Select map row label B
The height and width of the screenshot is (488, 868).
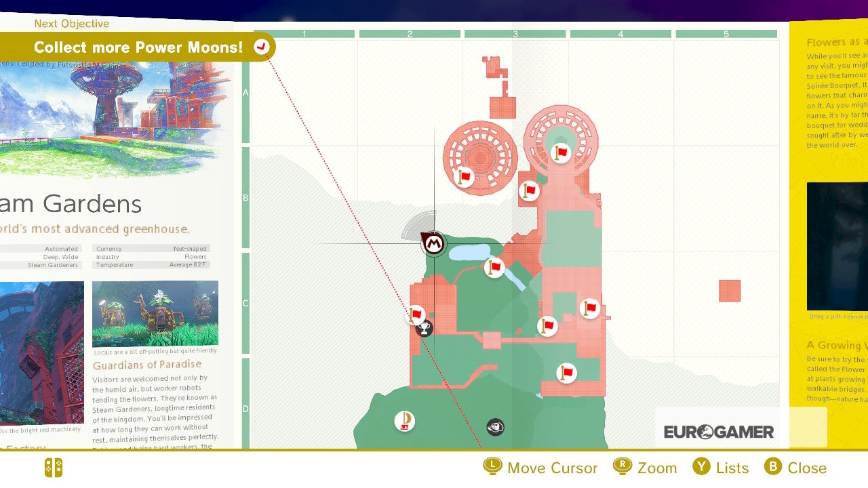tap(245, 198)
